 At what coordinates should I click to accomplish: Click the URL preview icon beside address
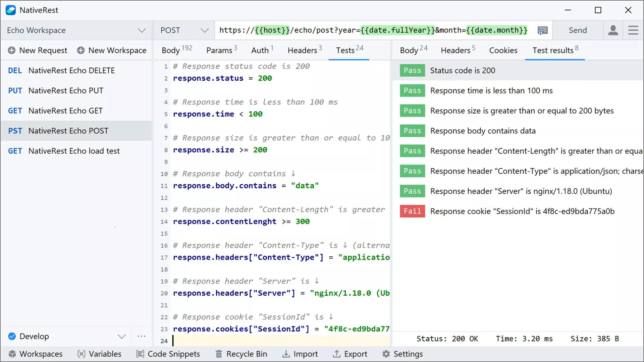coord(542,31)
